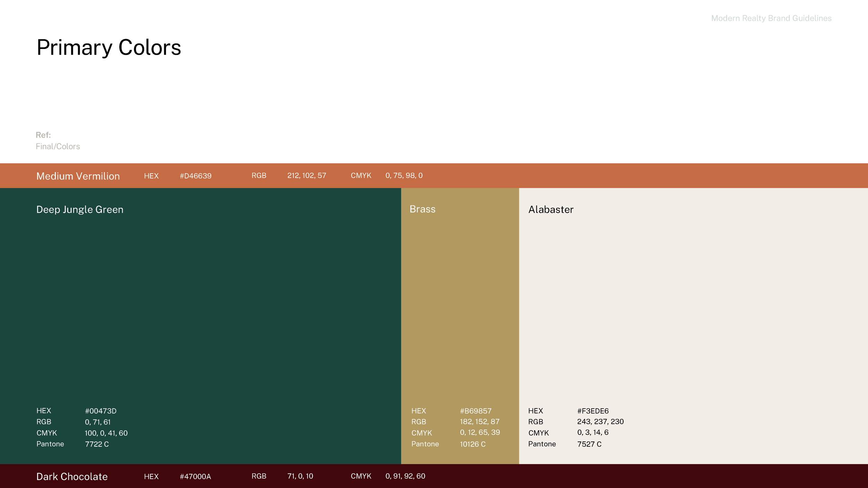The image size is (868, 488).
Task: Click Pantone 7527 C under Alabaster
Action: (589, 444)
